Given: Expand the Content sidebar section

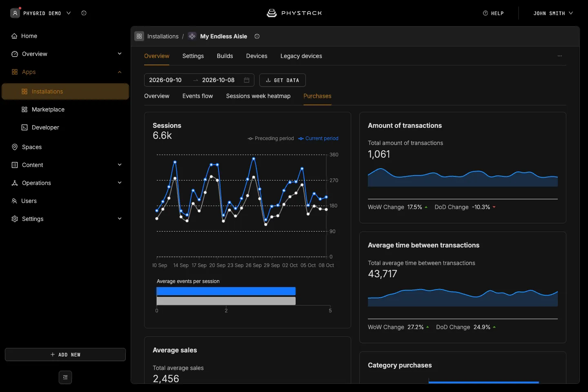Looking at the screenshot, I should coord(120,165).
